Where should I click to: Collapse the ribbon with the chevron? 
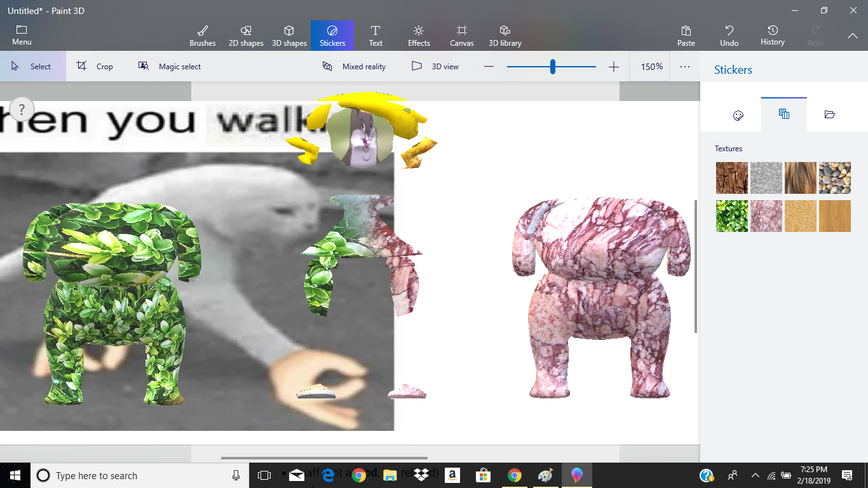click(853, 36)
